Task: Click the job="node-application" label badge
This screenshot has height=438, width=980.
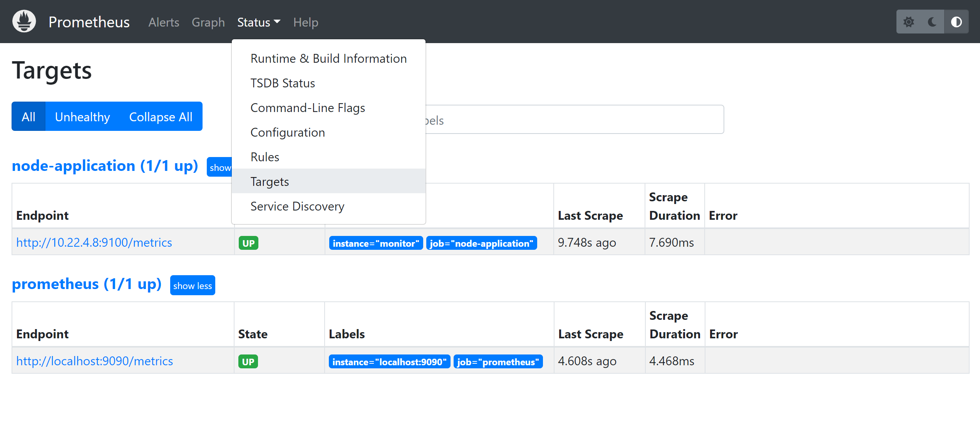Action: tap(481, 243)
